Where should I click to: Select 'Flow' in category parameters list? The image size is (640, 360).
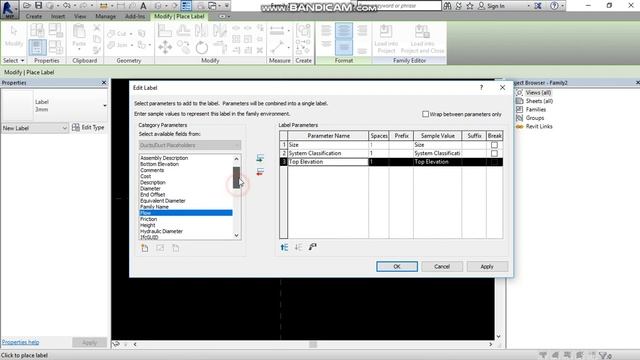coord(186,213)
